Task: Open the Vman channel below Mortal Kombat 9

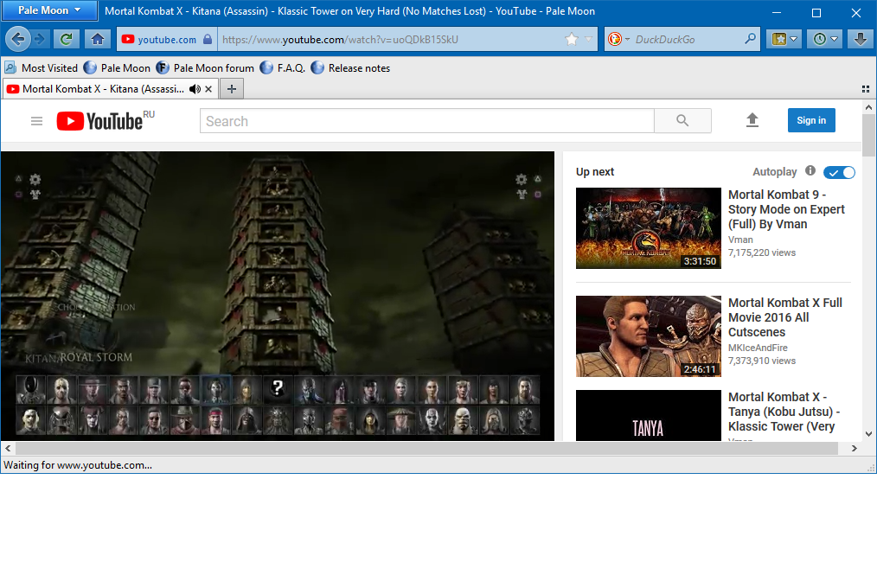Action: (740, 240)
